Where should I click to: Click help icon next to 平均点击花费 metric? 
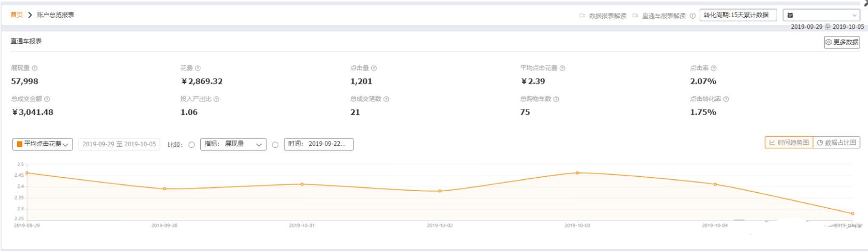point(562,68)
